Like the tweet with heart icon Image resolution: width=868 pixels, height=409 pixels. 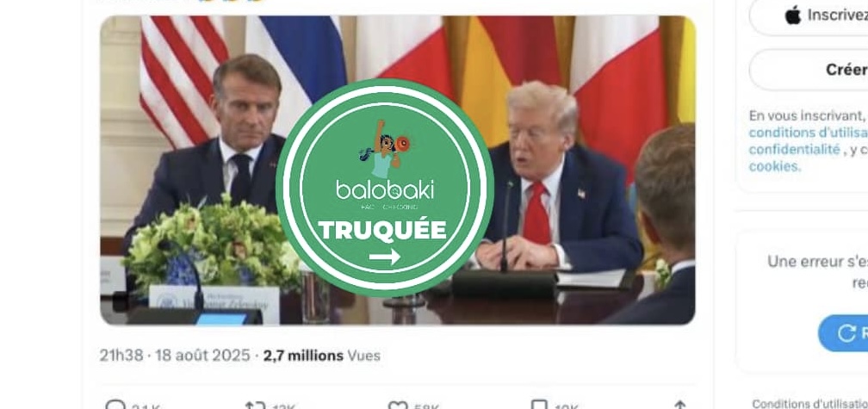tap(398, 406)
